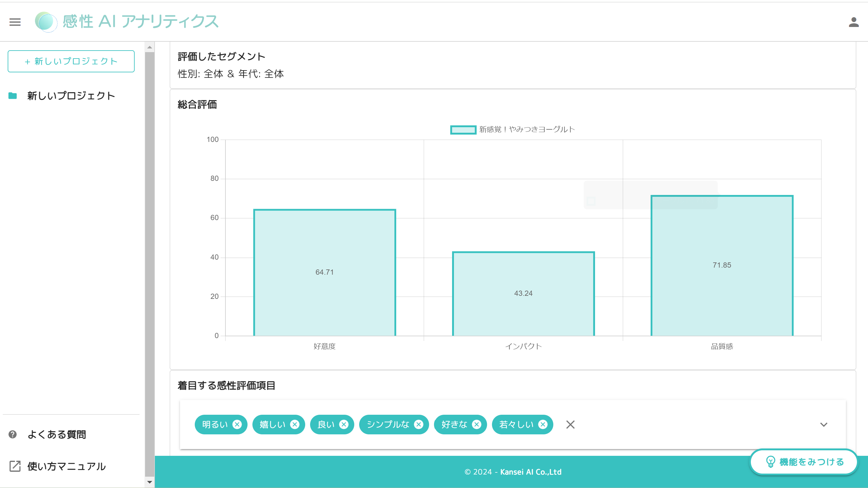Open 使い方マニュアル link
868x488 pixels.
pyautogui.click(x=66, y=467)
